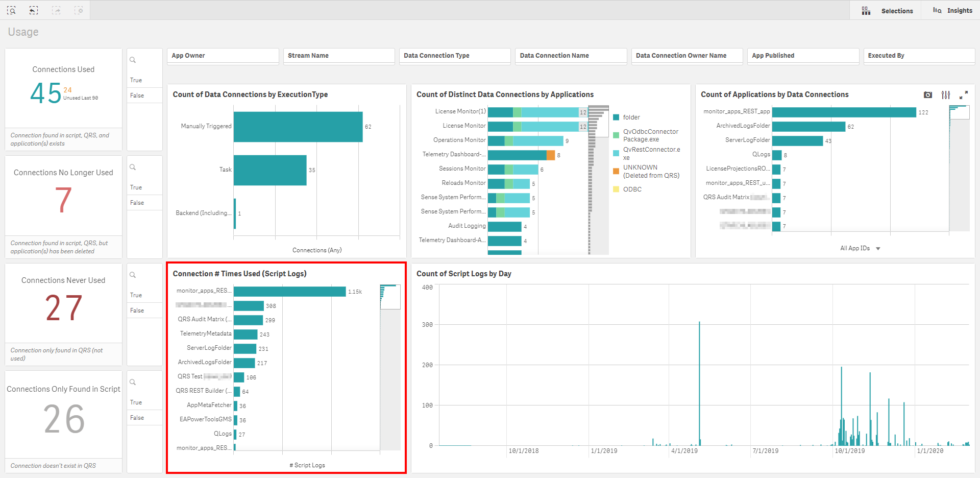Open the Insights panel

click(x=952, y=11)
